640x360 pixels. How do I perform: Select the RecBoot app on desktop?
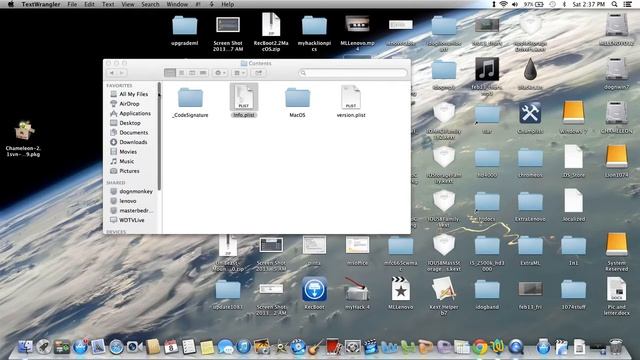point(314,293)
